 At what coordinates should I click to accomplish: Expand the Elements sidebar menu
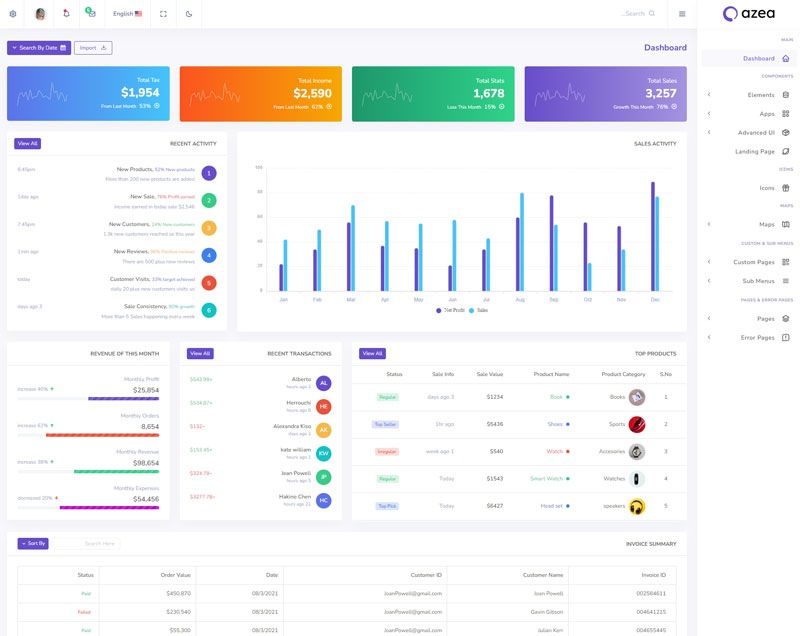tap(760, 95)
